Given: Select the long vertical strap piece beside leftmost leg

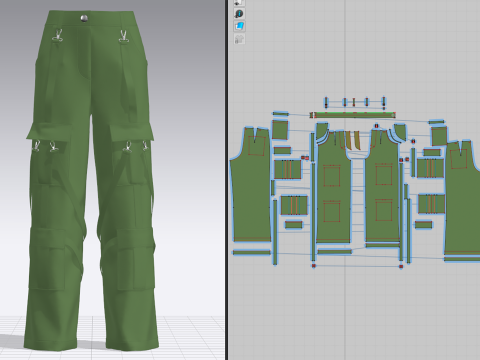Looking at the screenshot, I should click(275, 232).
